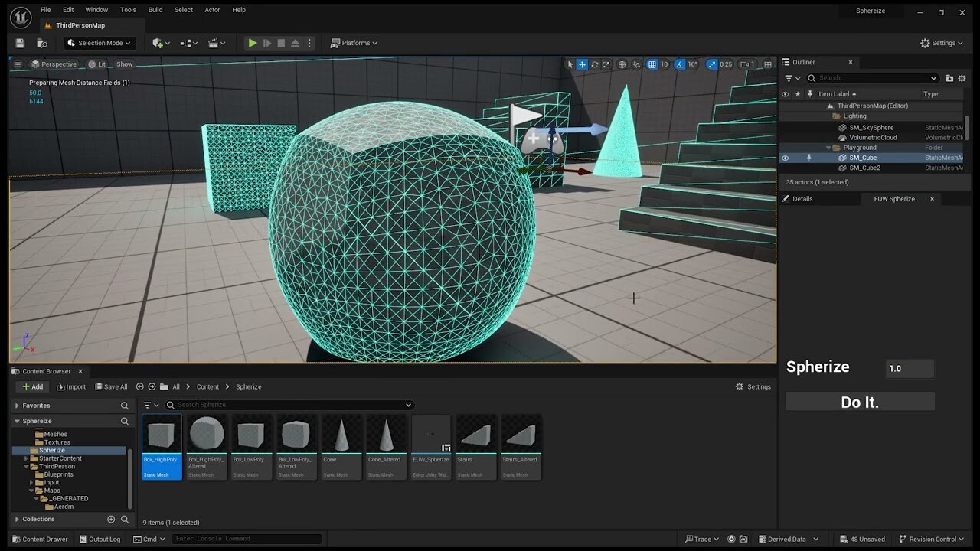Select the Move/translate tool in viewport toolbar

coord(582,64)
